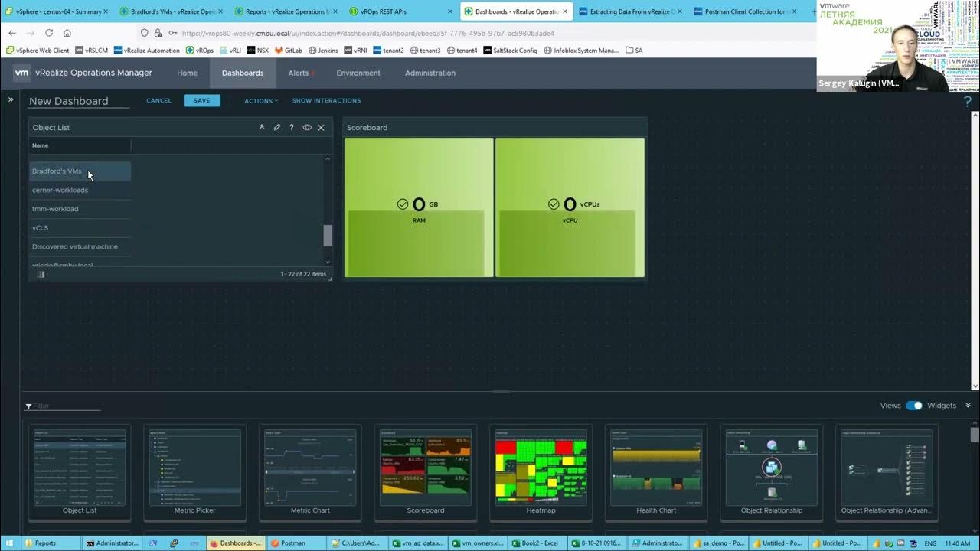This screenshot has width=980, height=551.
Task: Click the widget tray vertical scrollbar
Action: 974,435
